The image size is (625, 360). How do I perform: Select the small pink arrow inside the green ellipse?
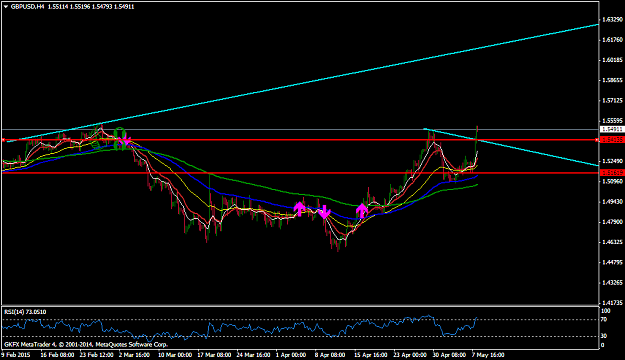coord(125,140)
